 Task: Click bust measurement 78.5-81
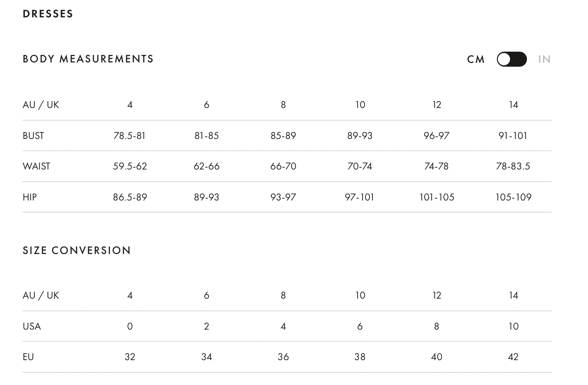pyautogui.click(x=130, y=136)
